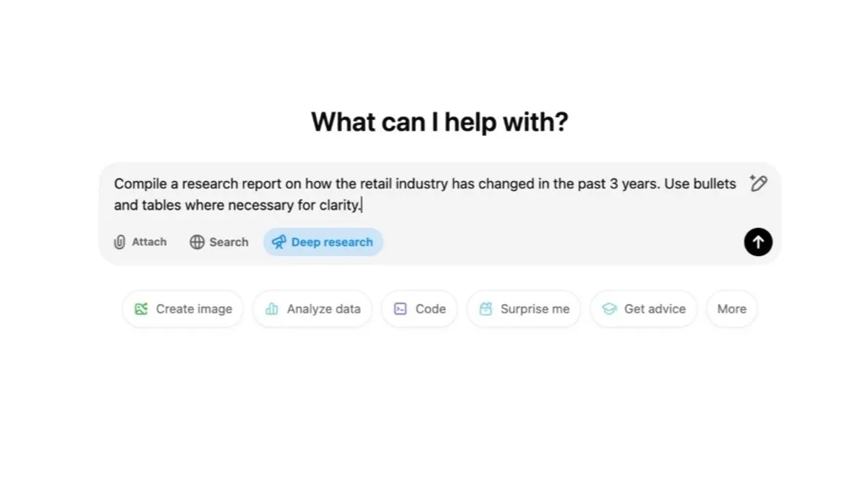This screenshot has height=489, width=868.
Task: Enable the Search toggle label
Action: click(x=229, y=242)
